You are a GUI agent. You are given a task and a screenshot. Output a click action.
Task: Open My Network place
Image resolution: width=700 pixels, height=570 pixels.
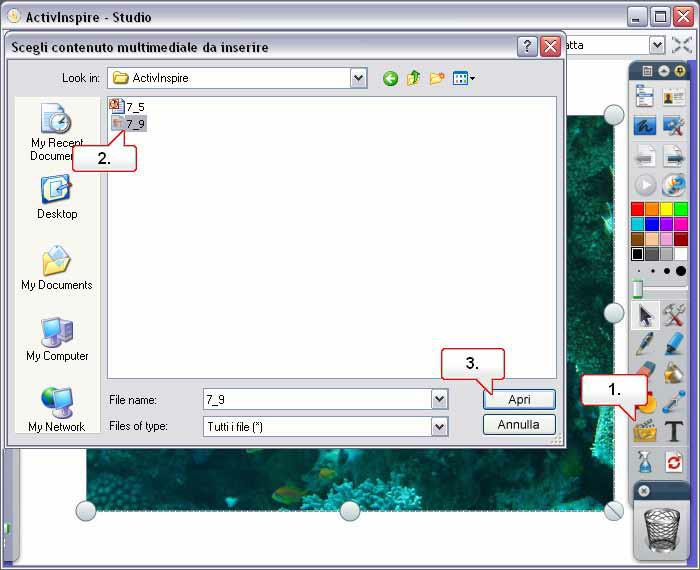(57, 410)
